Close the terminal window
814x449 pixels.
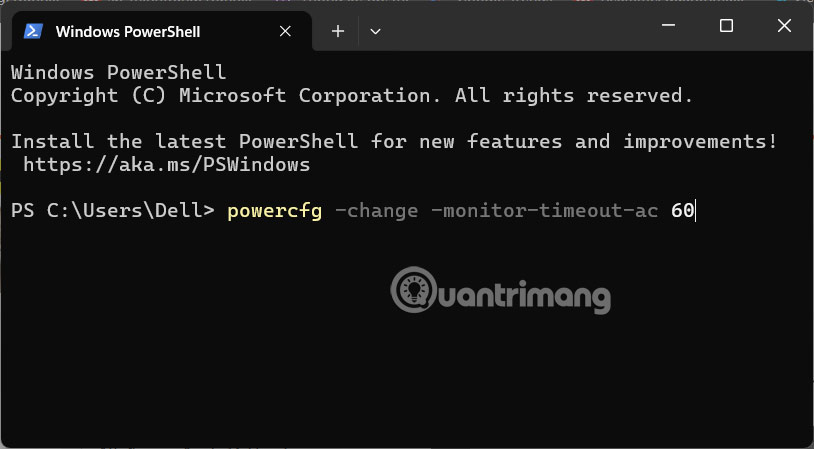pyautogui.click(x=782, y=26)
